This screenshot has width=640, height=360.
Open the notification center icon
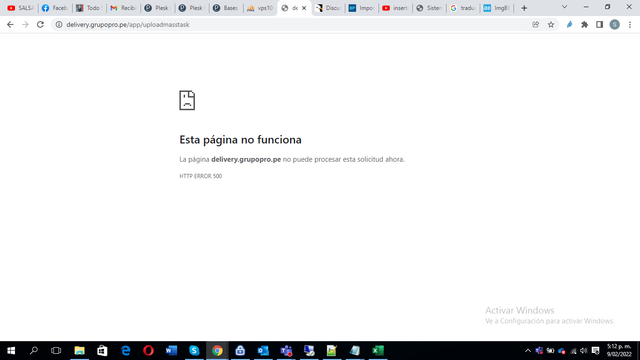tap(596, 351)
